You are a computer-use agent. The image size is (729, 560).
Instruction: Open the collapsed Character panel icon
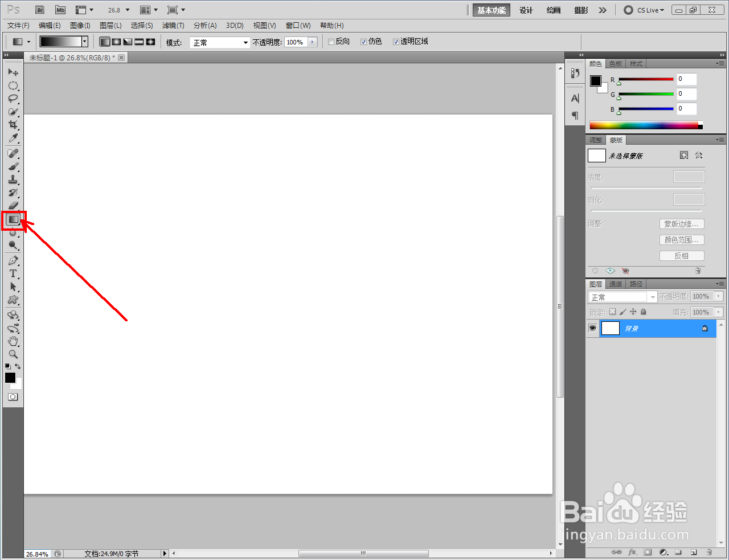coord(575,99)
